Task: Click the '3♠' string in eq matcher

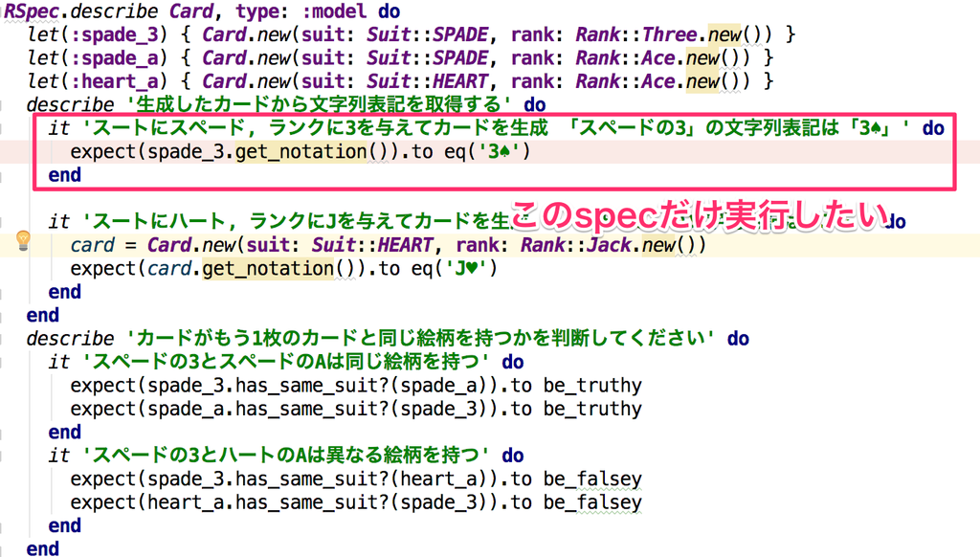Action: (500, 151)
